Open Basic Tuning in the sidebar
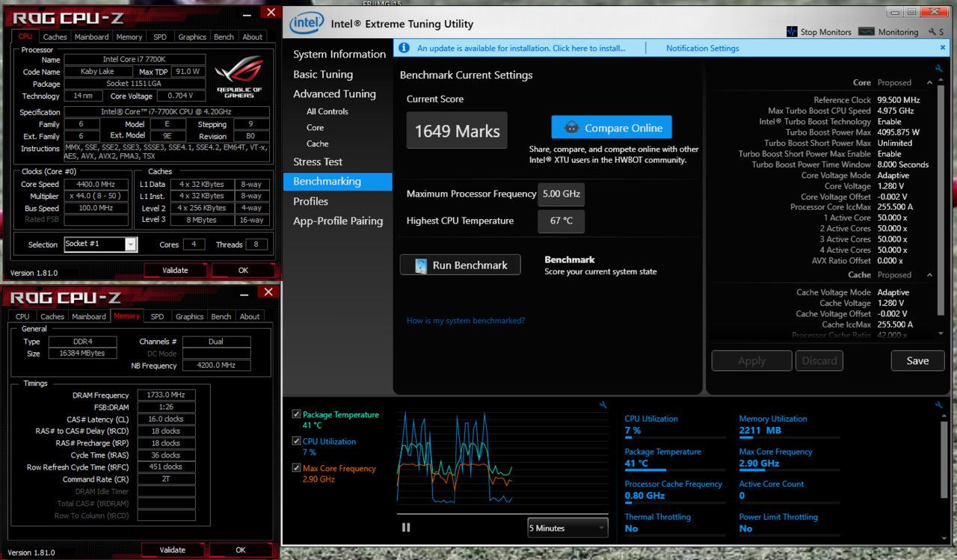Image resolution: width=957 pixels, height=560 pixels. point(323,74)
